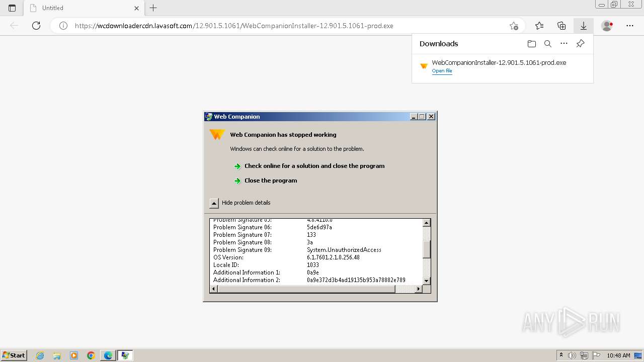Open Action Center flag icon
Image resolution: width=644 pixels, height=362 pixels.
point(595,355)
